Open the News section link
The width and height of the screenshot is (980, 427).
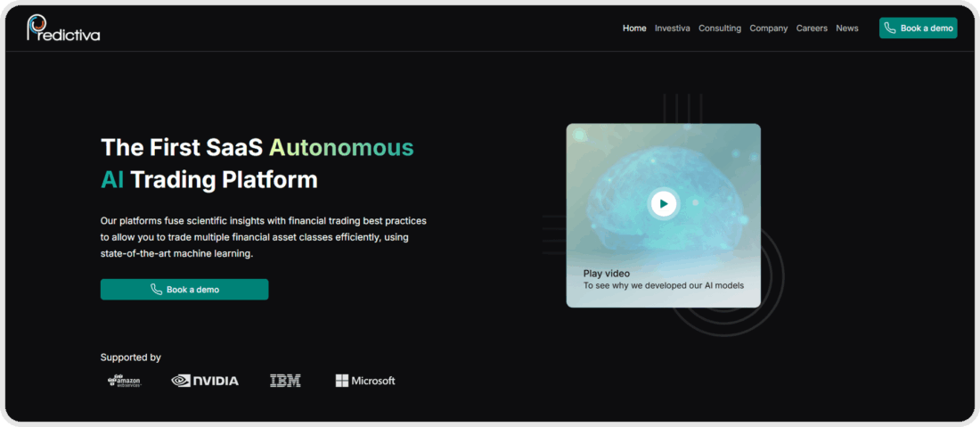tap(847, 29)
